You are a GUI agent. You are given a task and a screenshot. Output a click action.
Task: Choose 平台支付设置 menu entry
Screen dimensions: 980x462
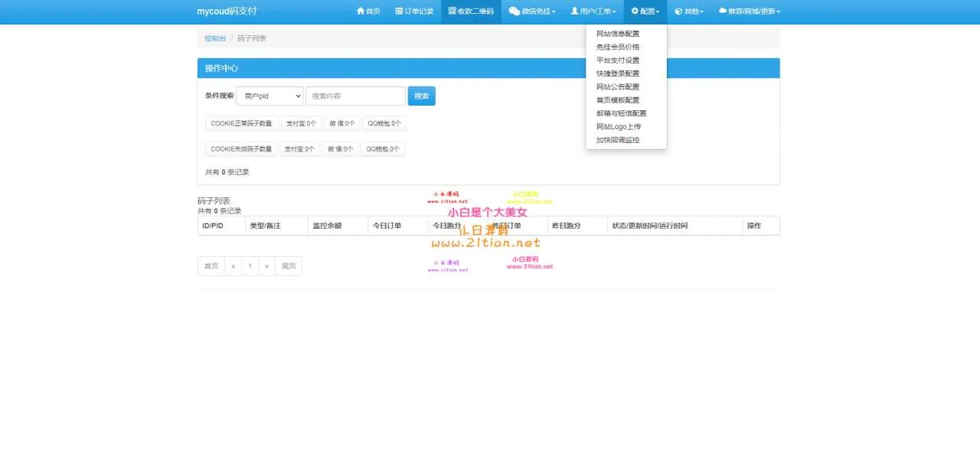coord(618,60)
